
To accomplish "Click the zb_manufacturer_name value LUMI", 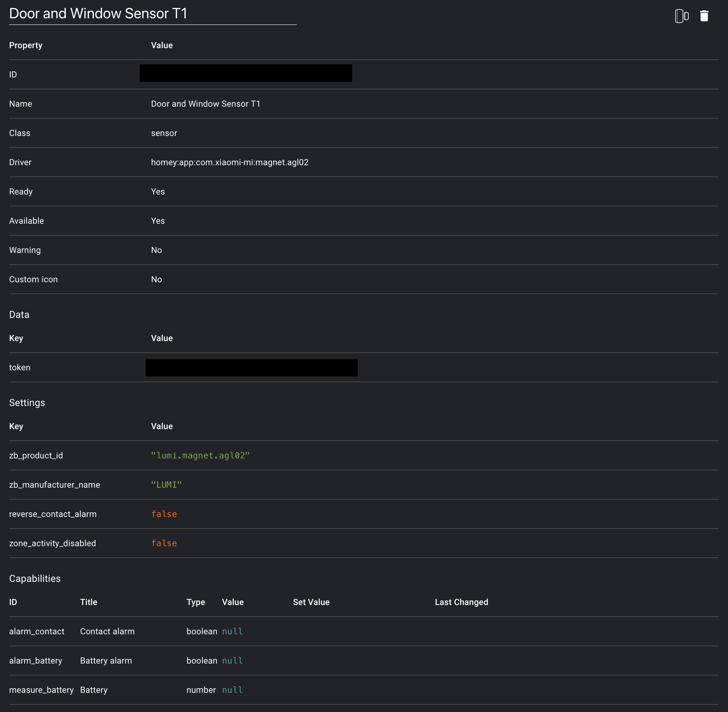I will 166,485.
